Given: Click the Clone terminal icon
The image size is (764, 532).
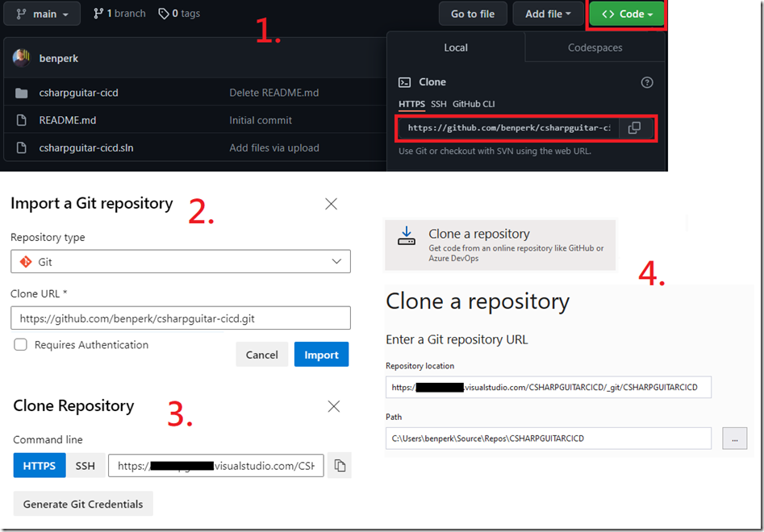Looking at the screenshot, I should (404, 82).
